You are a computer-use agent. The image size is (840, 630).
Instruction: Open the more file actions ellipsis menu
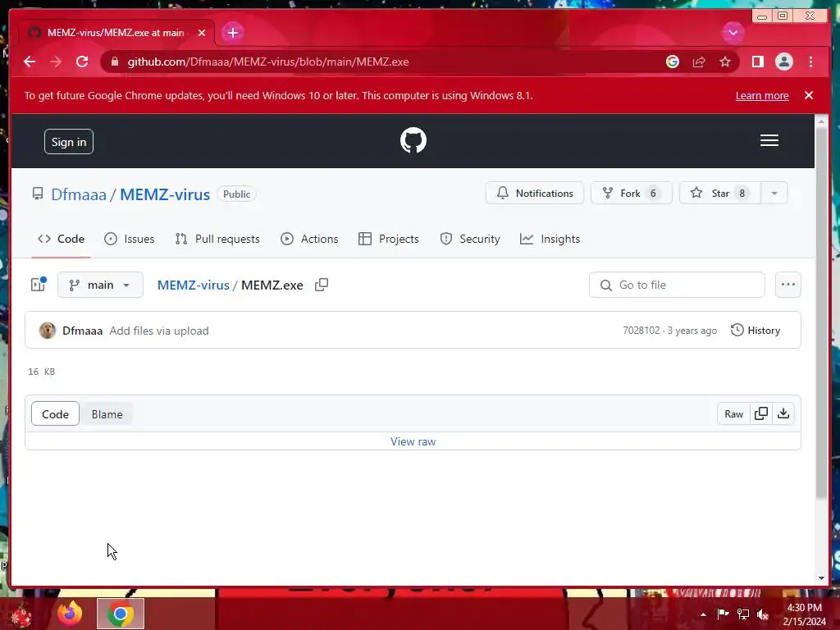point(788,285)
